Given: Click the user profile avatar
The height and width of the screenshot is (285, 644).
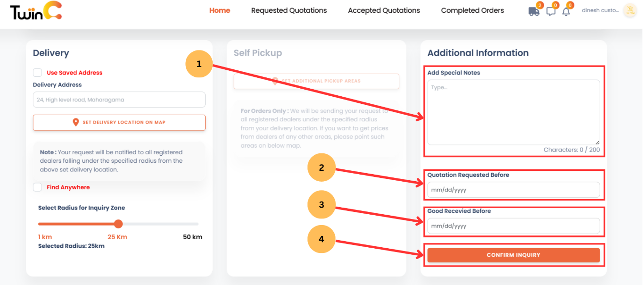Looking at the screenshot, I should 630,10.
